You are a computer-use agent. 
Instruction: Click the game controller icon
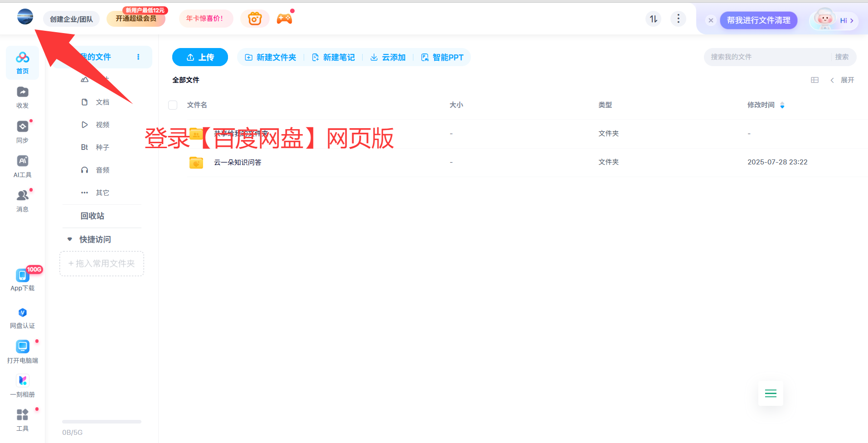(284, 19)
